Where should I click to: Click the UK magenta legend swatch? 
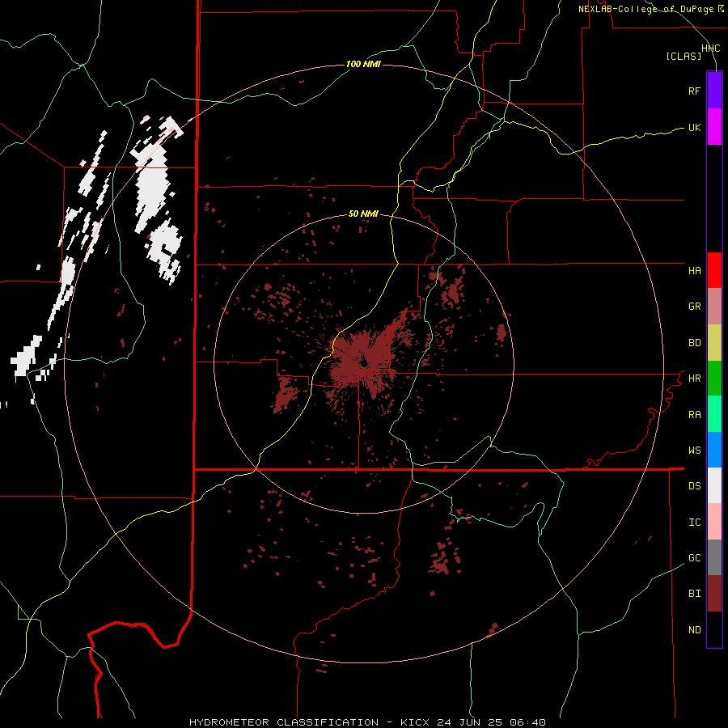coord(714,127)
